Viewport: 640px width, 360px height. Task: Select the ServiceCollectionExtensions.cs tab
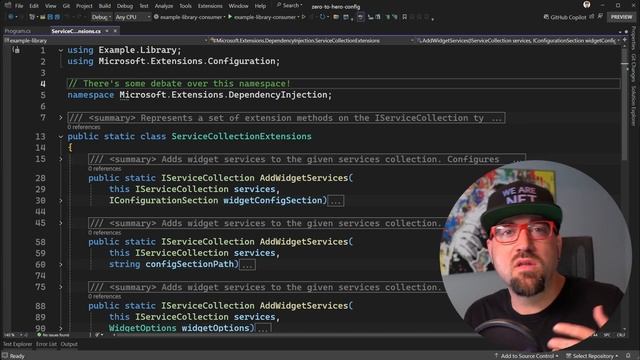tap(76, 31)
